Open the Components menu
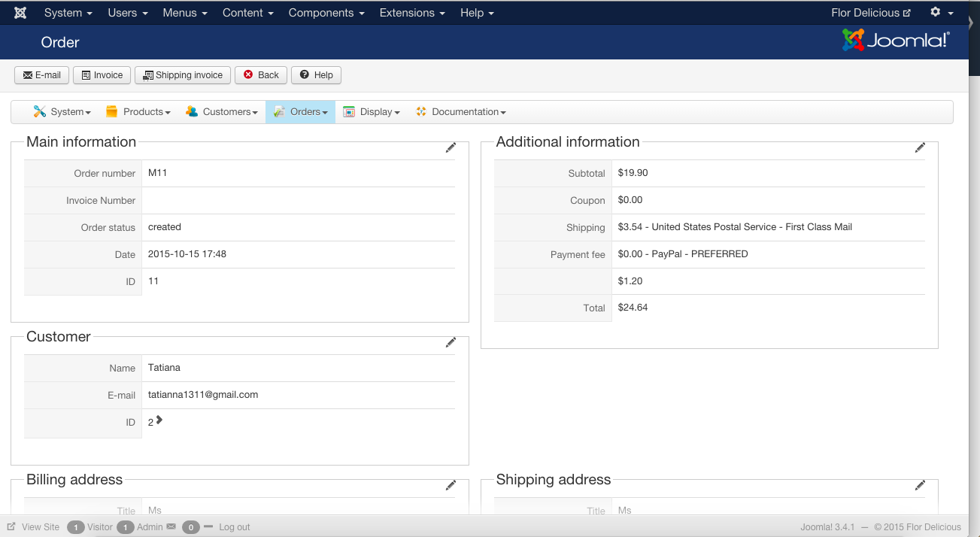The width and height of the screenshot is (980, 537). [x=326, y=13]
